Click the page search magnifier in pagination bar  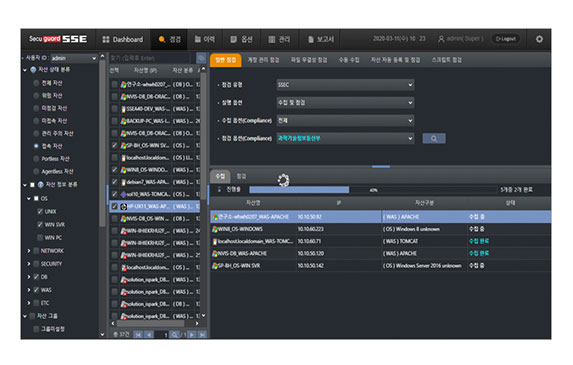(x=175, y=335)
